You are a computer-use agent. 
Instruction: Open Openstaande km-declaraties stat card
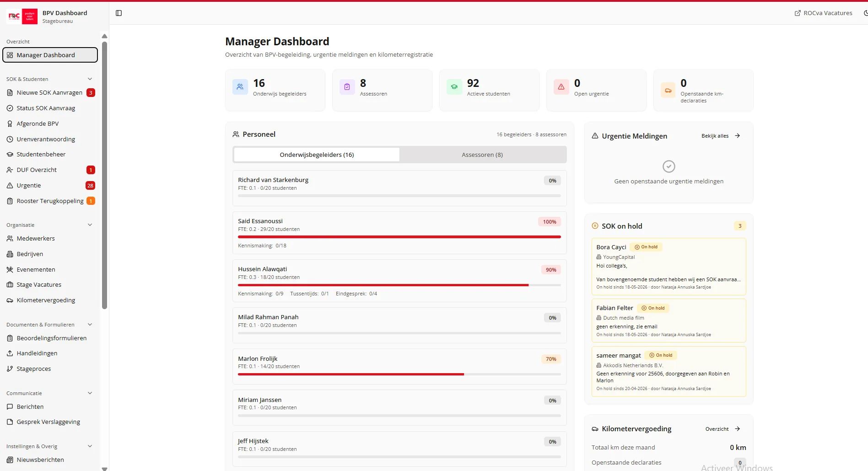coord(703,90)
